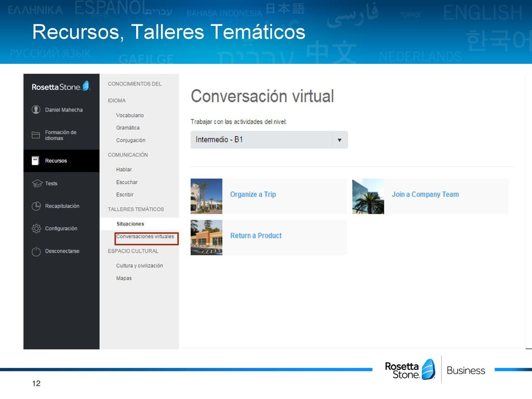Click the Rosetta Stone Business footer logo
The image size is (532, 399).
(x=435, y=370)
